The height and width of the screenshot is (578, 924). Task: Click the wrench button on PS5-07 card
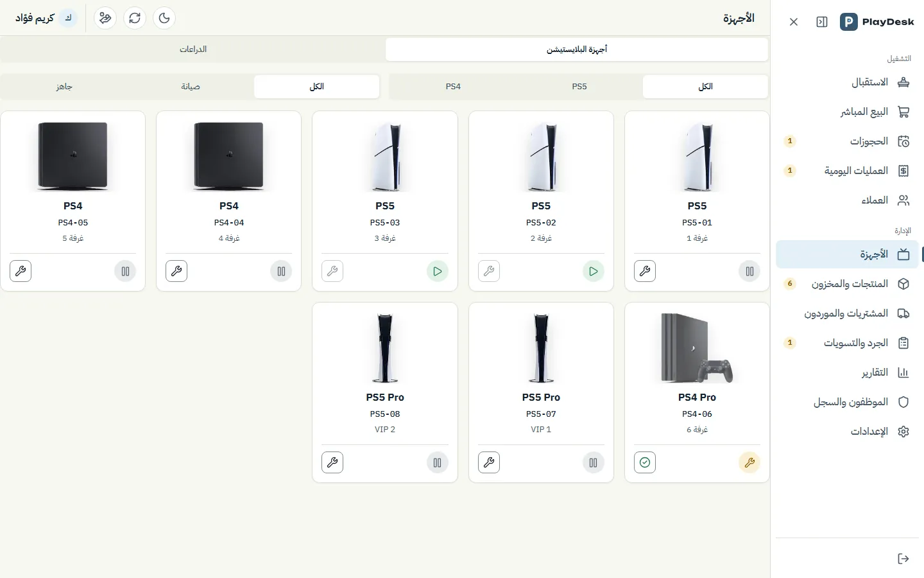(x=489, y=462)
